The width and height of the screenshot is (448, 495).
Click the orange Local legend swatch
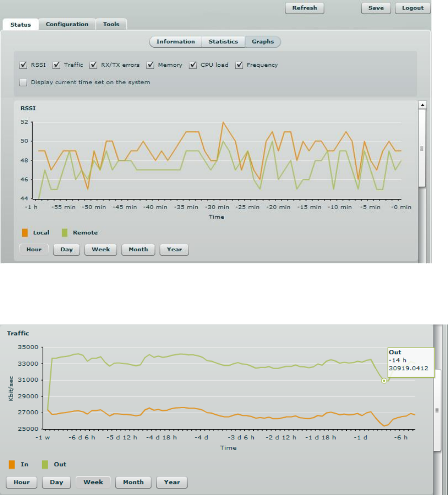coord(25,233)
